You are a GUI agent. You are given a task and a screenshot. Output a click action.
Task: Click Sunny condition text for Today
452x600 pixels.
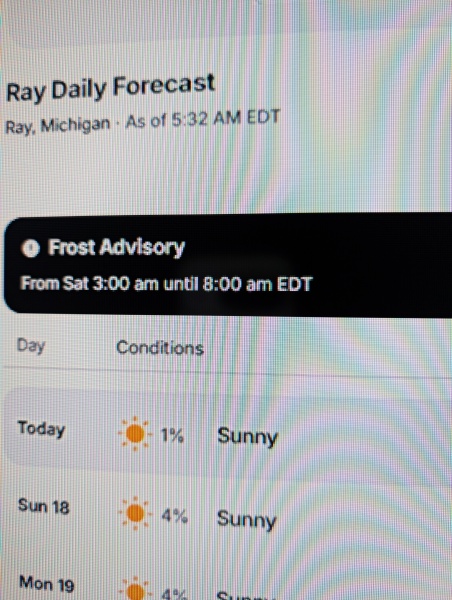click(x=247, y=436)
